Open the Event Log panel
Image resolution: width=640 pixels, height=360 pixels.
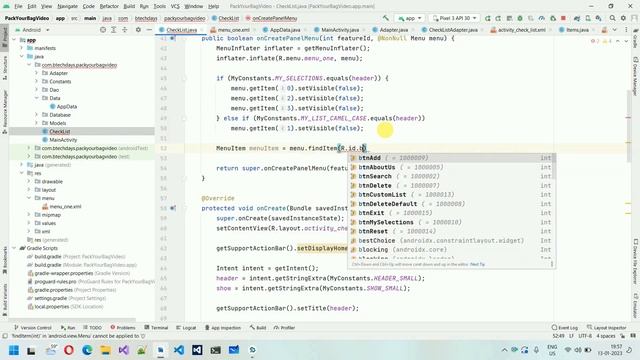click(564, 328)
